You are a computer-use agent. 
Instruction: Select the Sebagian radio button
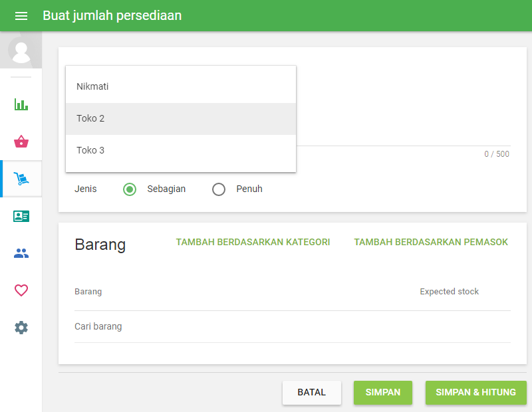pyautogui.click(x=130, y=189)
